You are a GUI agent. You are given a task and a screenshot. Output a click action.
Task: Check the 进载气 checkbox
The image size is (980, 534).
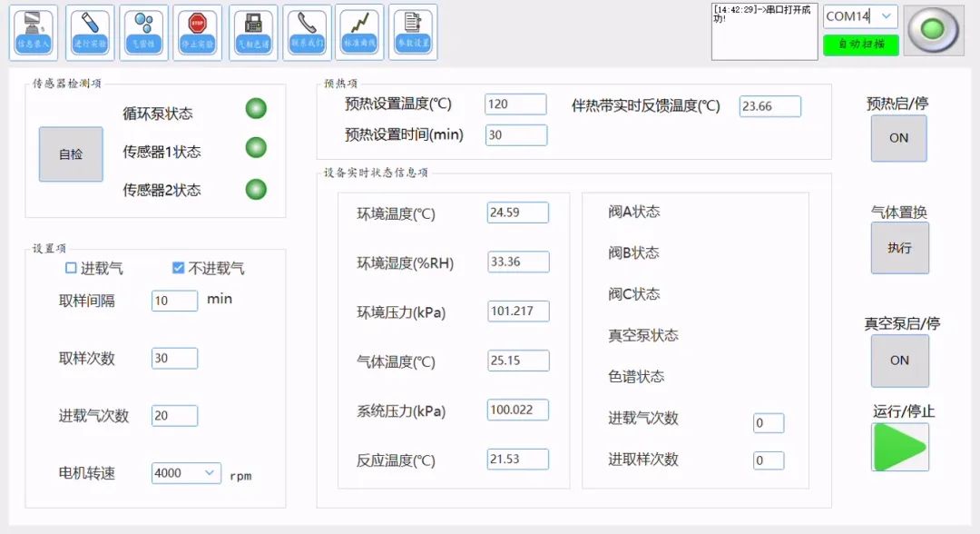(71, 268)
